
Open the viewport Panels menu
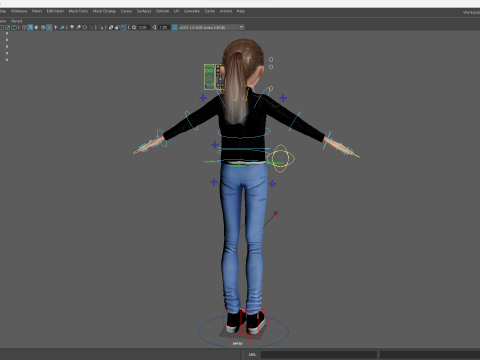click(16, 21)
